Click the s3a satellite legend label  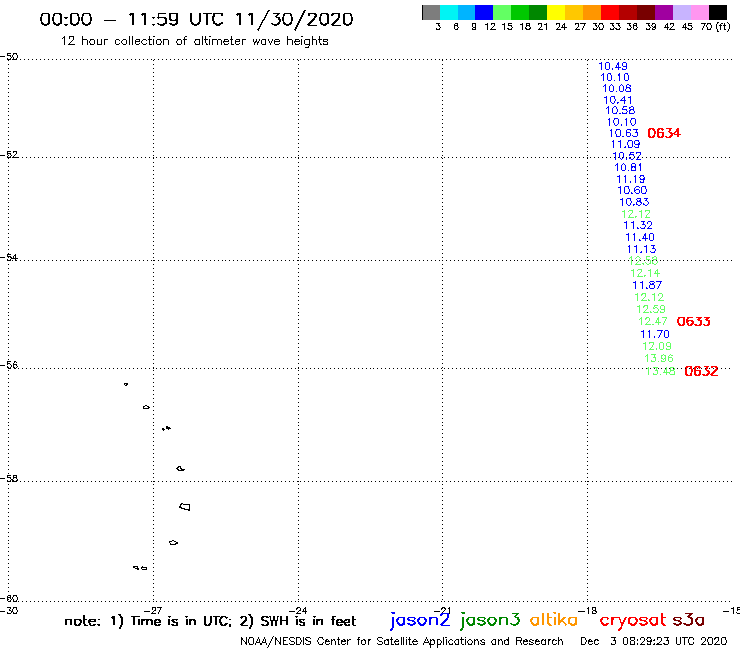688,620
